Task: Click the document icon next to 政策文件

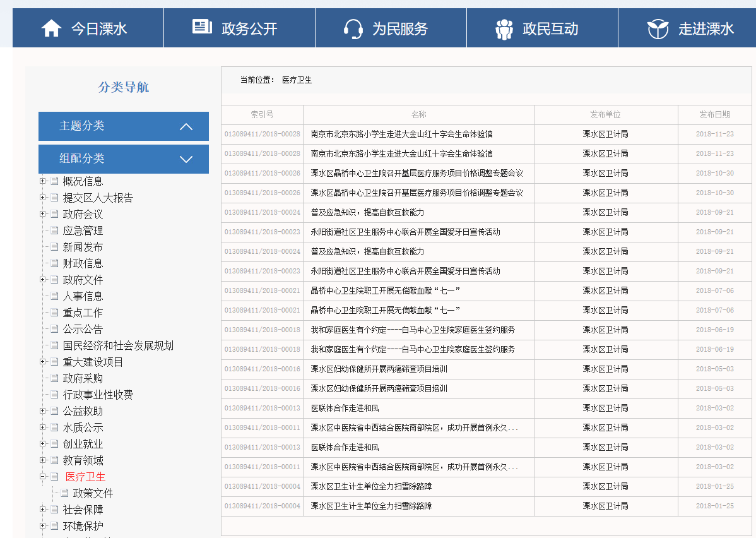Action: [x=64, y=494]
